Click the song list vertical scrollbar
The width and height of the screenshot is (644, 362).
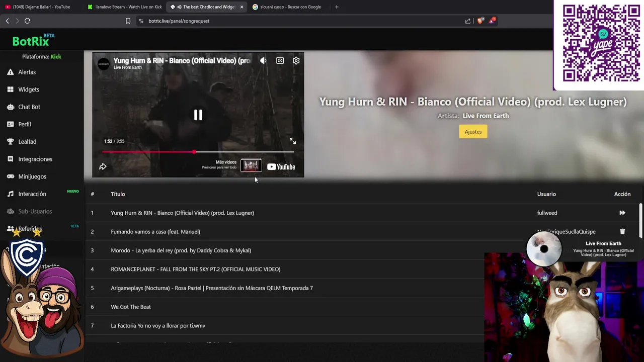click(x=640, y=221)
